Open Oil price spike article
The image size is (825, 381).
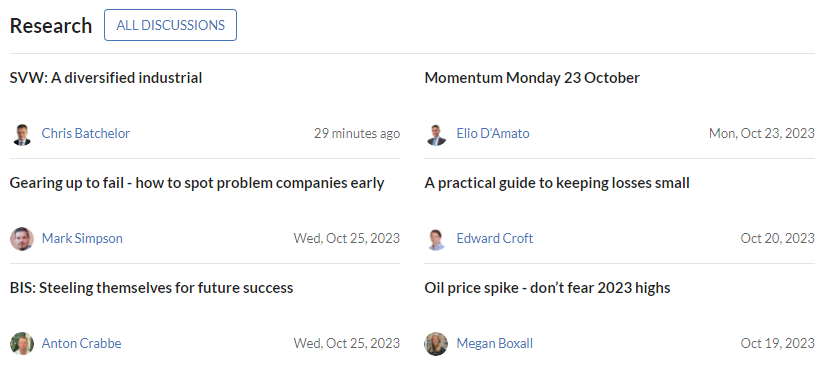pos(547,288)
